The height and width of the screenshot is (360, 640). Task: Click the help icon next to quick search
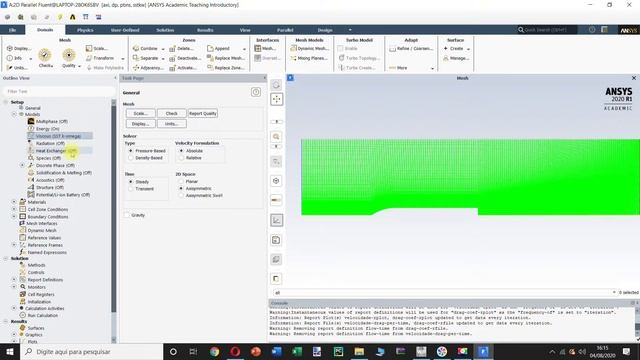(592, 30)
